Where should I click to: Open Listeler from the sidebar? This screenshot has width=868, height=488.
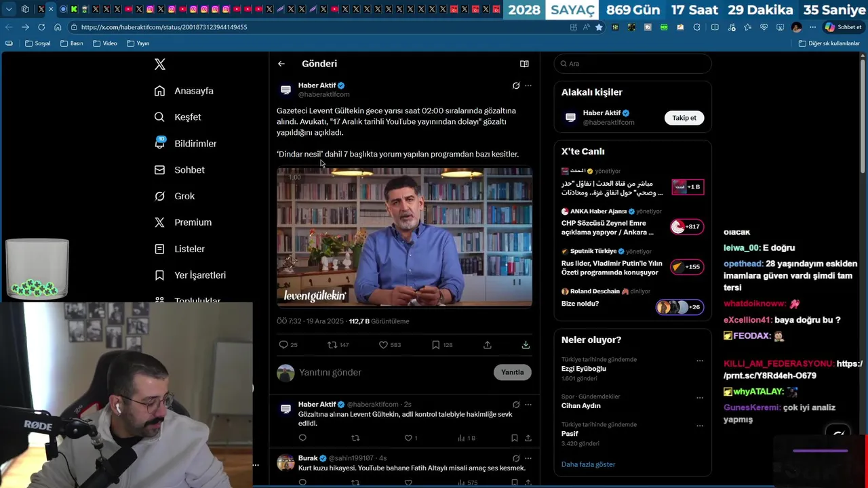pyautogui.click(x=179, y=249)
